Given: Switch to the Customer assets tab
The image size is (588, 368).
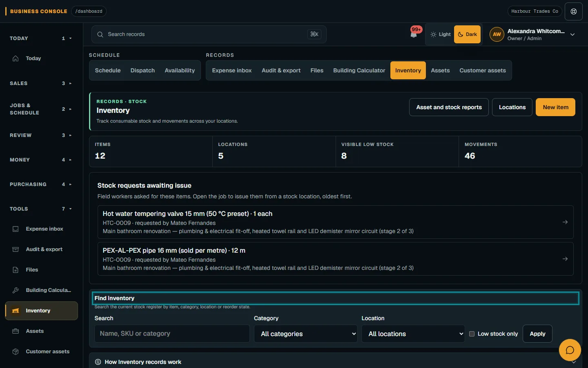Looking at the screenshot, I should click(x=483, y=70).
